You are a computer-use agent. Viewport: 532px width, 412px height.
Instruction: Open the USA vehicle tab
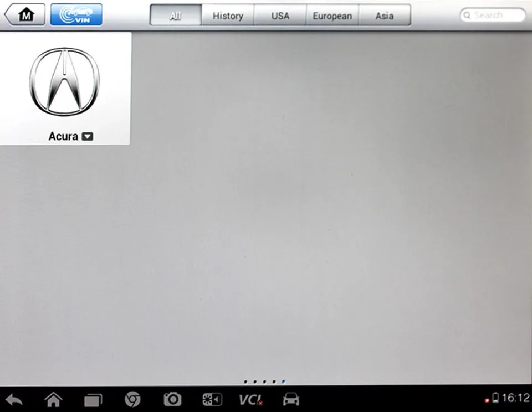point(280,16)
